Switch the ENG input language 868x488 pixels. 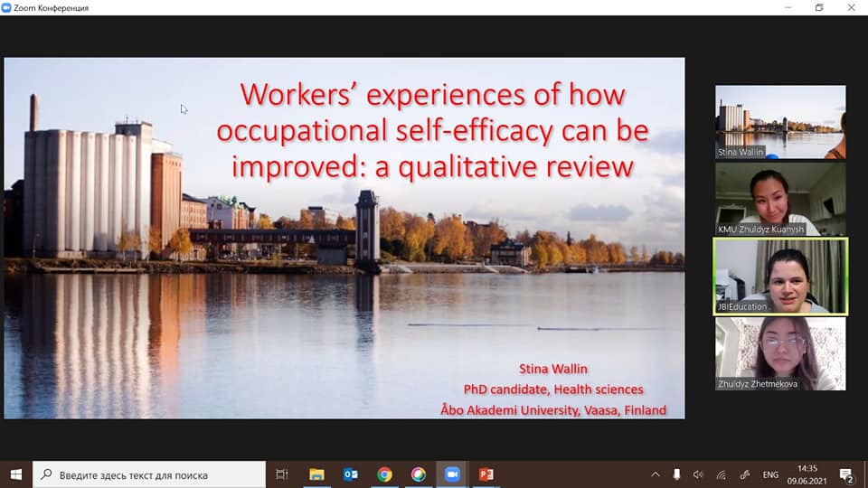click(770, 474)
